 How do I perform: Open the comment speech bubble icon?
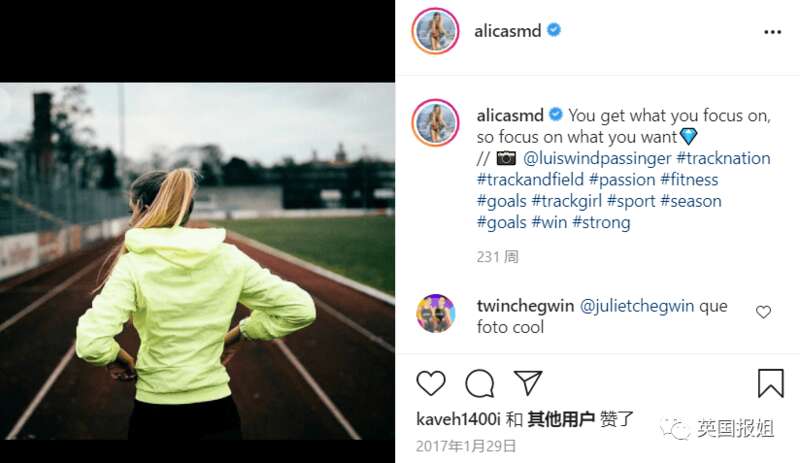pos(480,383)
